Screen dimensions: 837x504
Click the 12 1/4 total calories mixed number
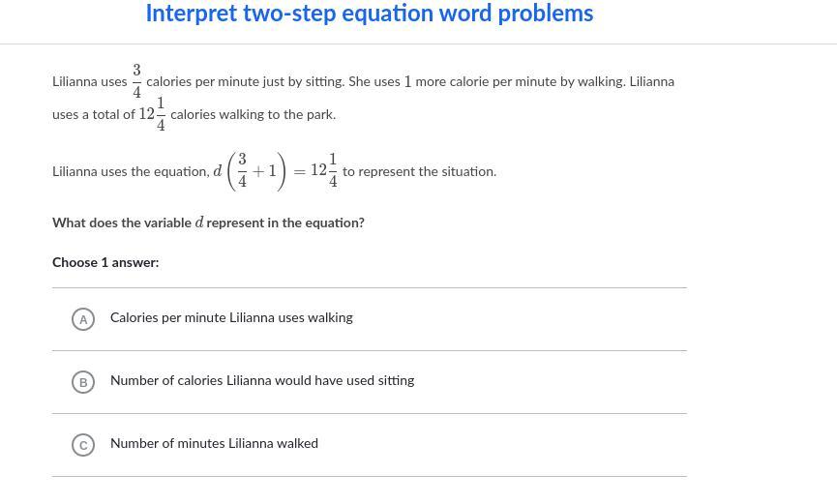point(152,113)
